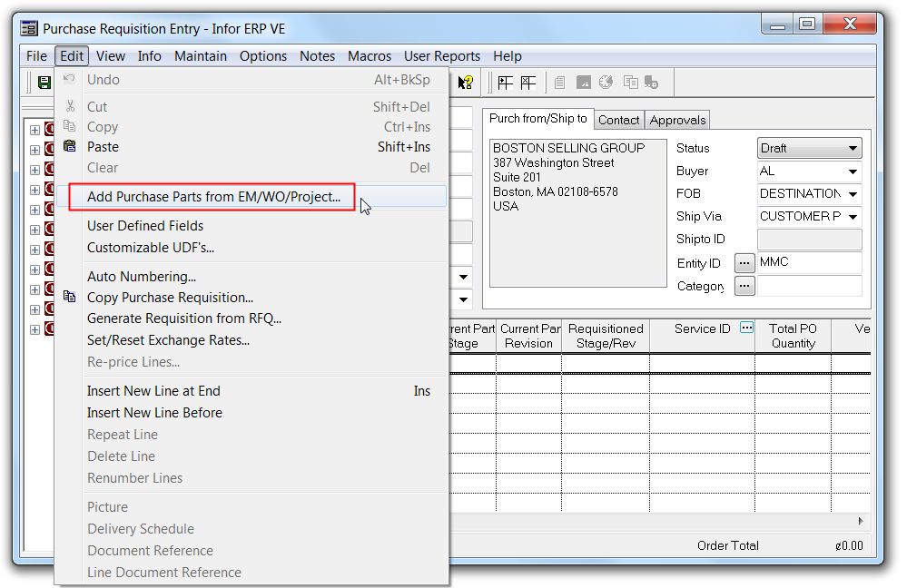The image size is (907, 588).
Task: Click the green Save toolbar icon
Action: click(x=44, y=82)
